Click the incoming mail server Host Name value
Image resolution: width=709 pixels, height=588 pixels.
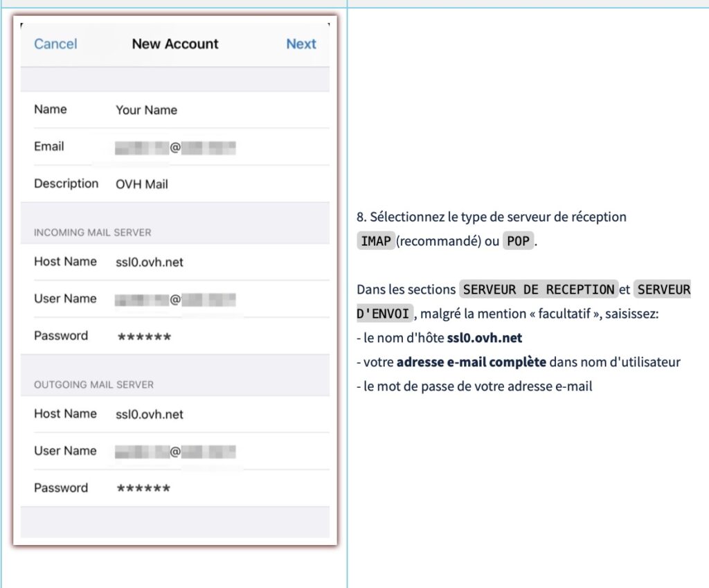pos(150,262)
